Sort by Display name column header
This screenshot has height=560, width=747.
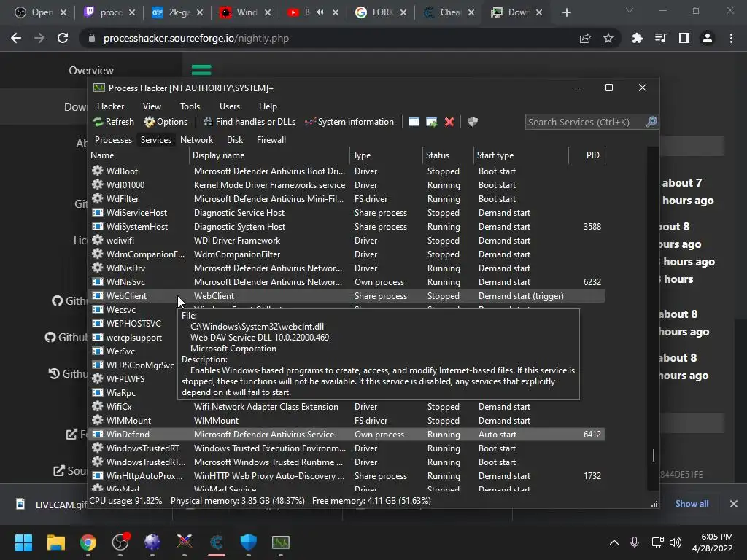pyautogui.click(x=269, y=155)
